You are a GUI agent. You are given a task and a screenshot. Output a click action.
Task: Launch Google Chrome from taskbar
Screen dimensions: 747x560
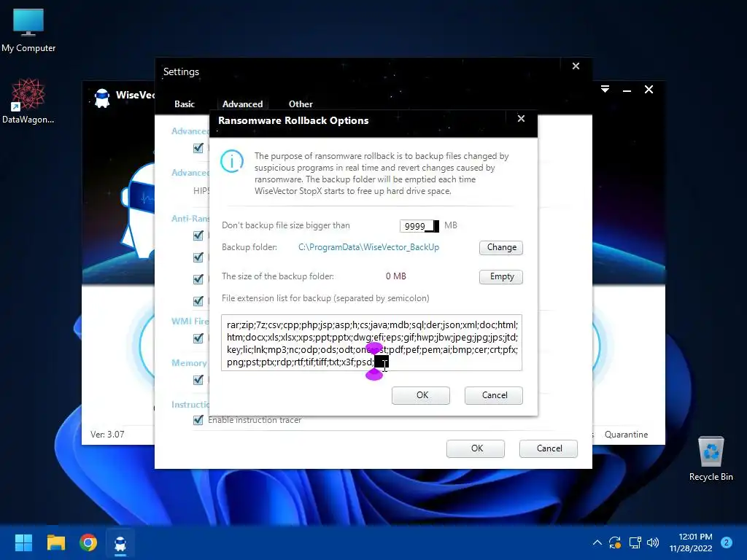(x=88, y=542)
